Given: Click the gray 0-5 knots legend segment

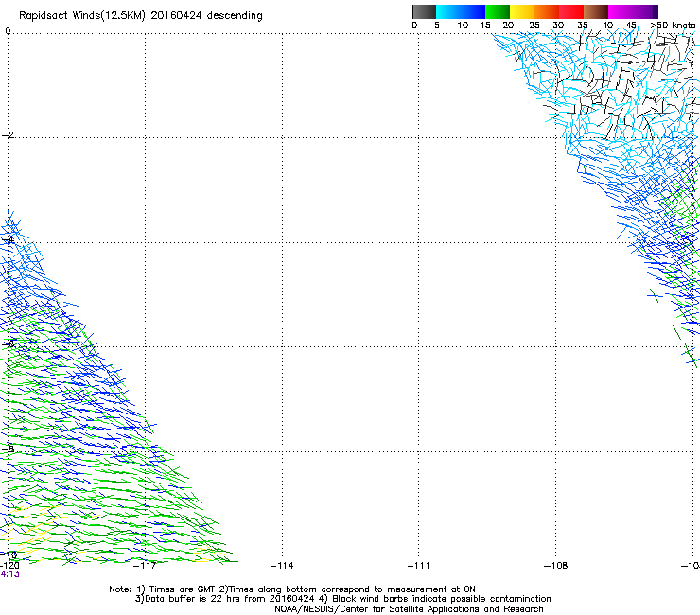Looking at the screenshot, I should click(424, 11).
